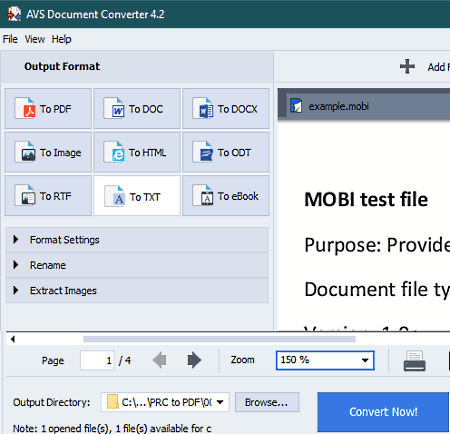
Task: Open the Help menu
Action: point(61,39)
